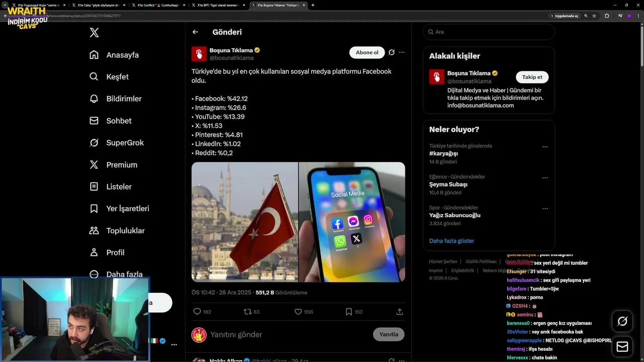
Task: Switch to the X'te Cabsı browser tab
Action: coord(98,5)
